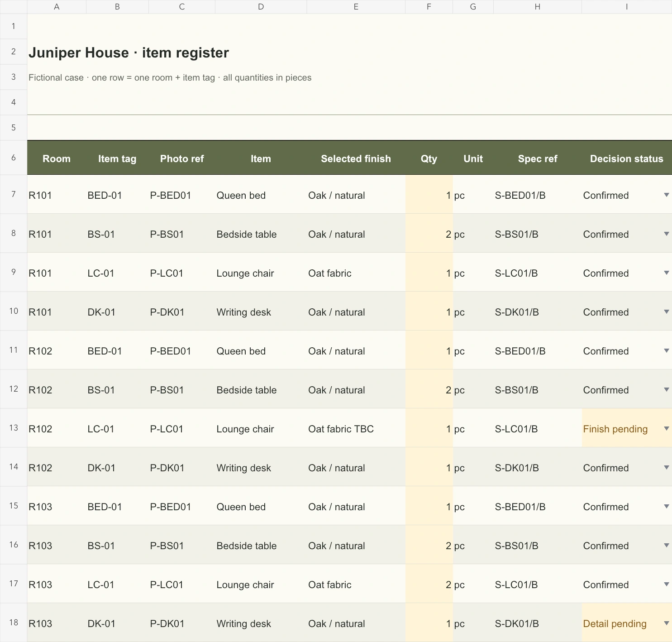This screenshot has height=642, width=672.
Task: Select row 13 header
Action: point(14,428)
